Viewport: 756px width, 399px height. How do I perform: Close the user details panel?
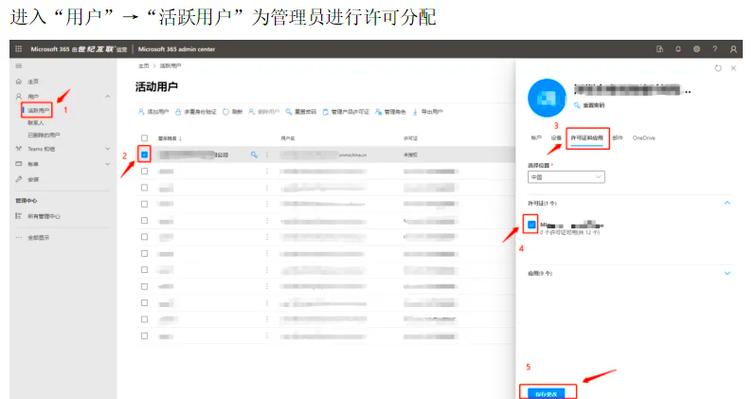(x=733, y=68)
